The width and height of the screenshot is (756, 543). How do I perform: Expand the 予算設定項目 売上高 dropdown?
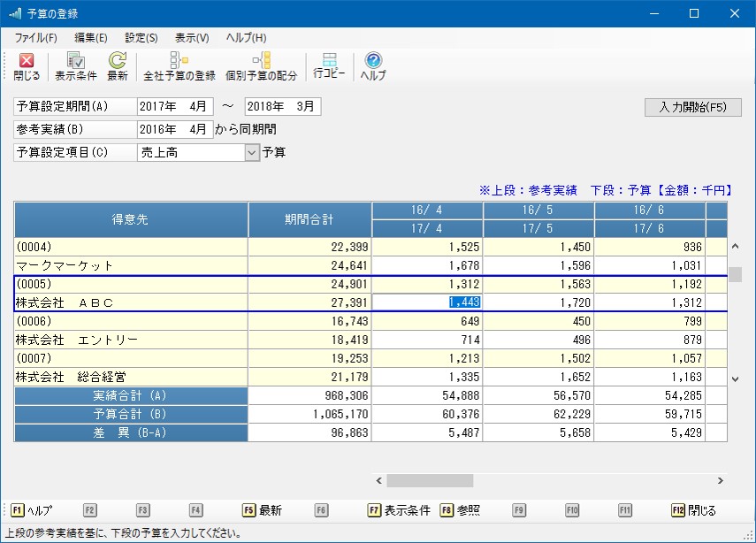point(252,153)
